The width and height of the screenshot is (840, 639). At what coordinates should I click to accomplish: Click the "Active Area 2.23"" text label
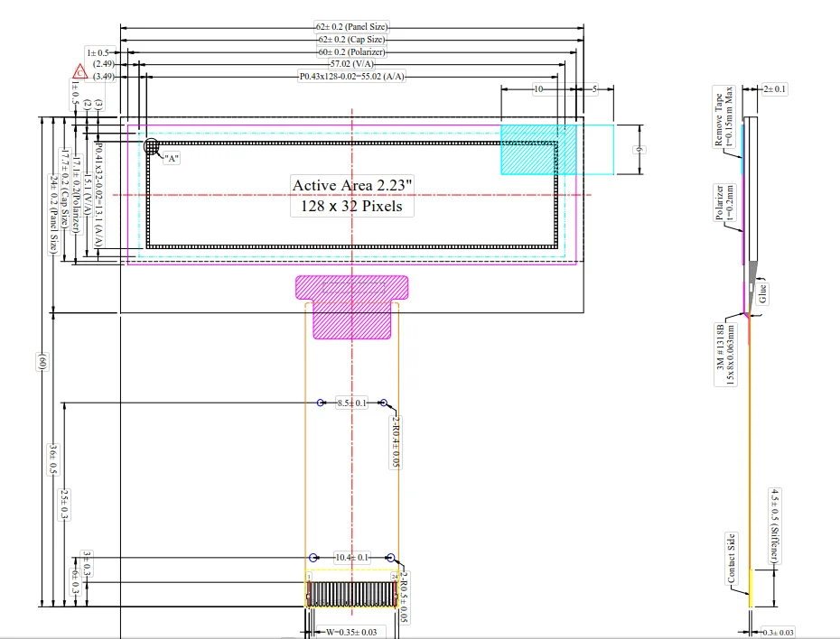tap(352, 185)
